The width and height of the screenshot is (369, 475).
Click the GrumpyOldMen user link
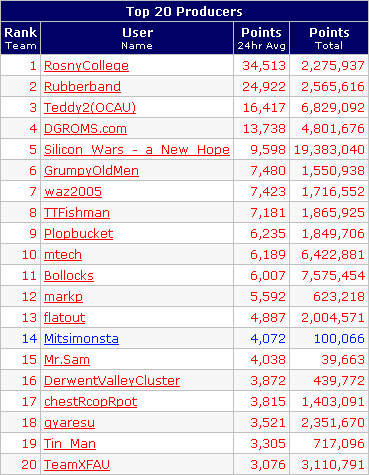click(91, 171)
